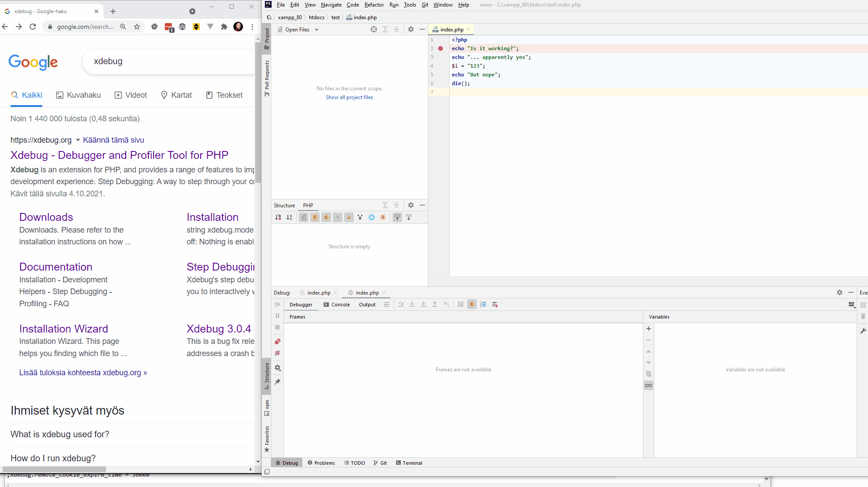Remove breakpoint on line 2 in gutter

tap(441, 48)
